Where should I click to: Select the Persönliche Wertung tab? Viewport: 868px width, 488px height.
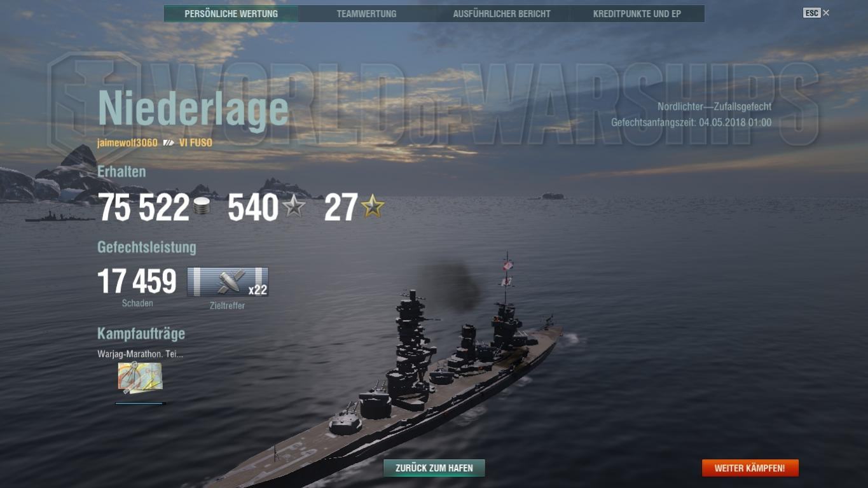coord(231,13)
